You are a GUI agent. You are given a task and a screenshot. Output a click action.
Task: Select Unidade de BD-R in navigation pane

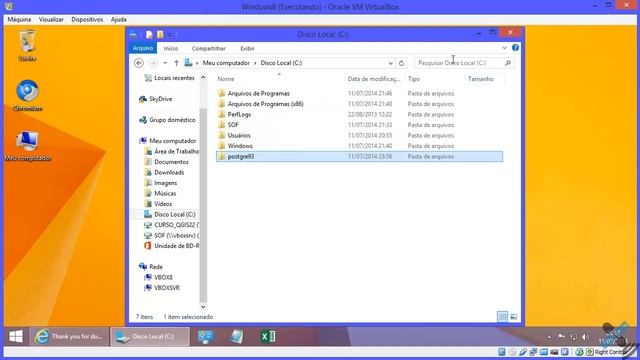[171, 246]
